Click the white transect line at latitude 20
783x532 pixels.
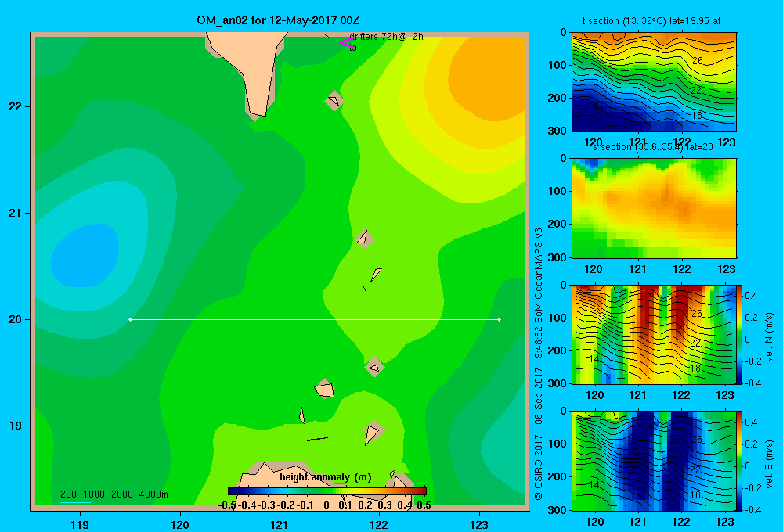coord(315,319)
